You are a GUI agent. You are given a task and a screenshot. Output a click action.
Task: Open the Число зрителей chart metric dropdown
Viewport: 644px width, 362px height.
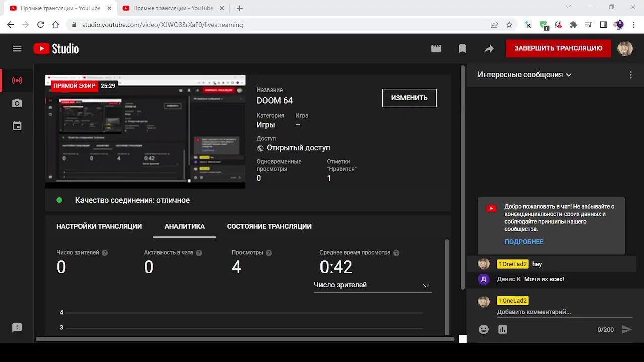coord(372,285)
